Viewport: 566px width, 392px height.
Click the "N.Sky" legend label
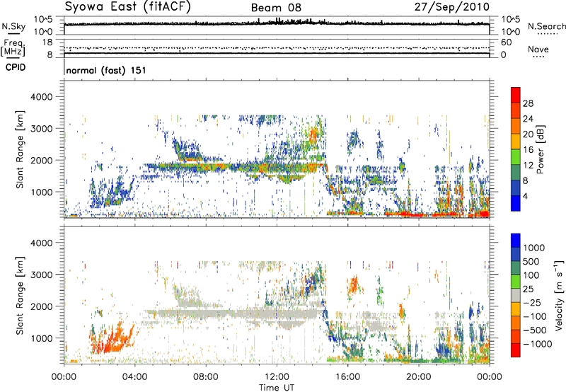tap(13, 27)
